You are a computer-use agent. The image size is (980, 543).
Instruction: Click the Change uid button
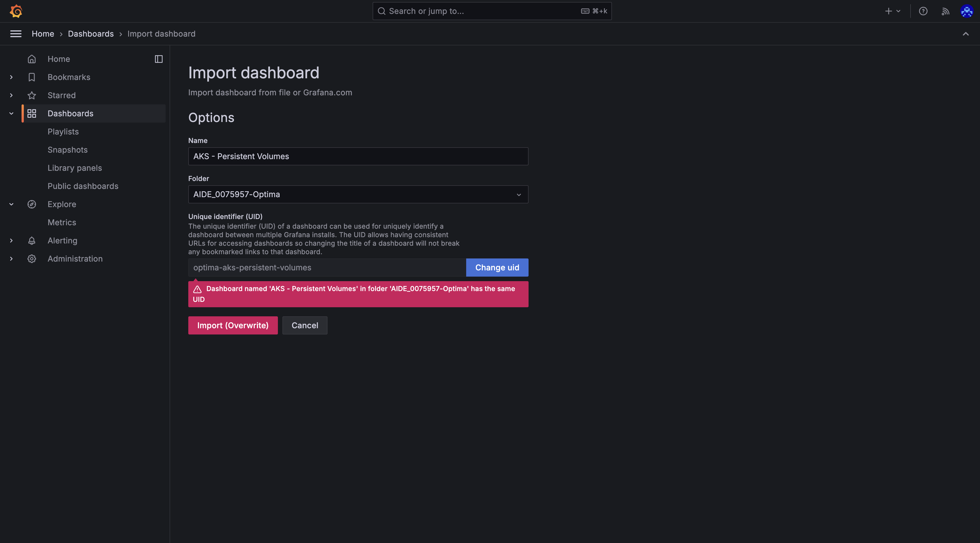497,268
